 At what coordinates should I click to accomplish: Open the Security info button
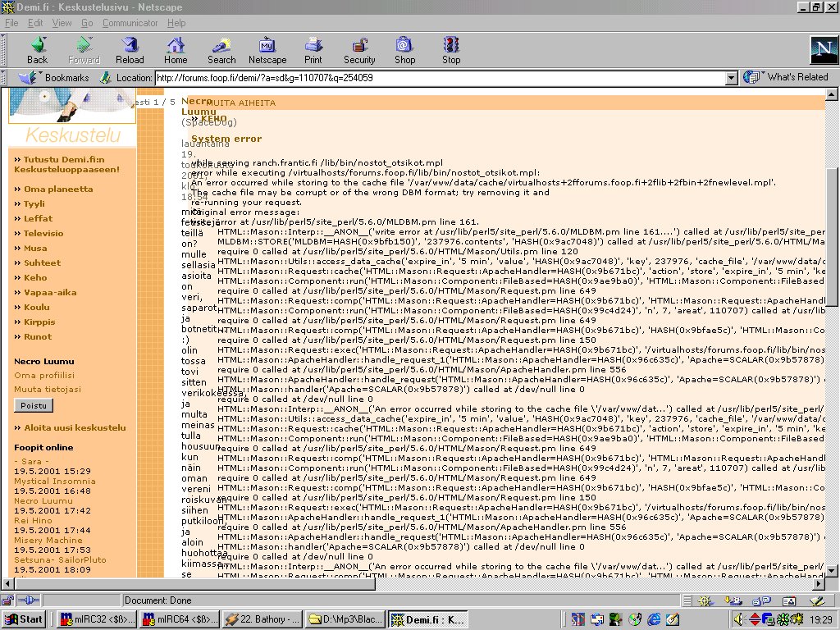[359, 50]
